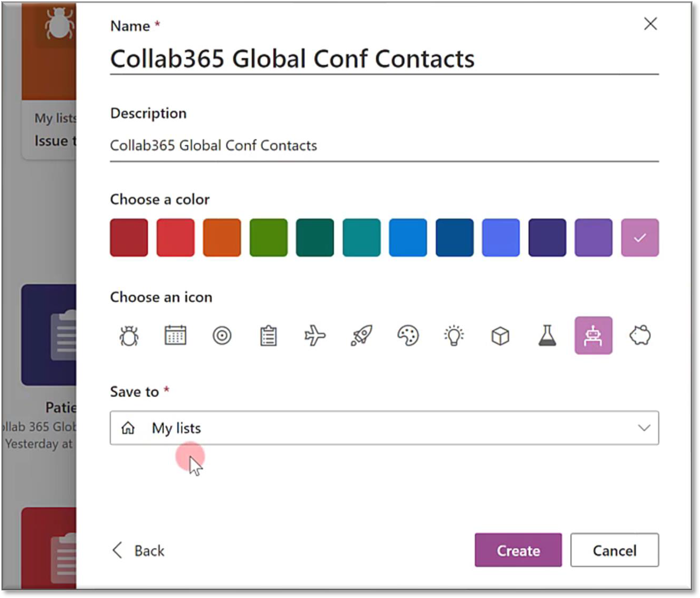
Task: Select the dark navy purple swatch
Action: pyautogui.click(x=547, y=238)
